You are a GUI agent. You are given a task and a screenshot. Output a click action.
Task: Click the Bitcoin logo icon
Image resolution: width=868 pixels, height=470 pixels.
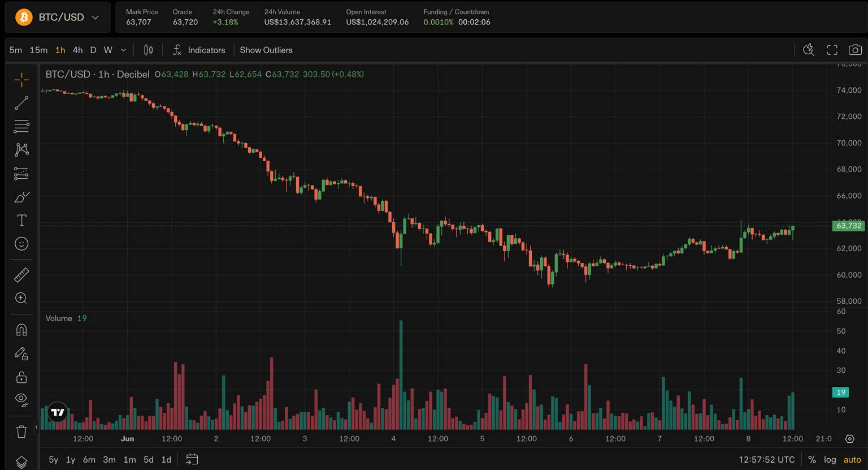(24, 17)
